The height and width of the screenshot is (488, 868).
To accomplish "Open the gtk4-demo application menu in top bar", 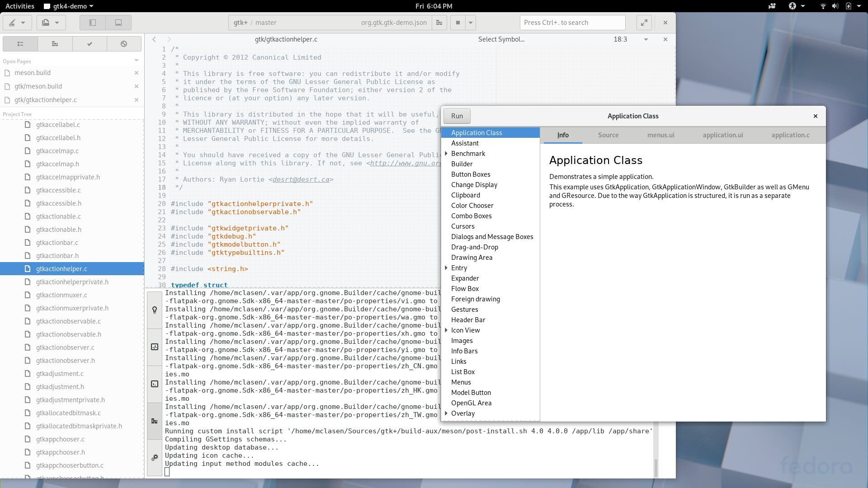I will (69, 6).
